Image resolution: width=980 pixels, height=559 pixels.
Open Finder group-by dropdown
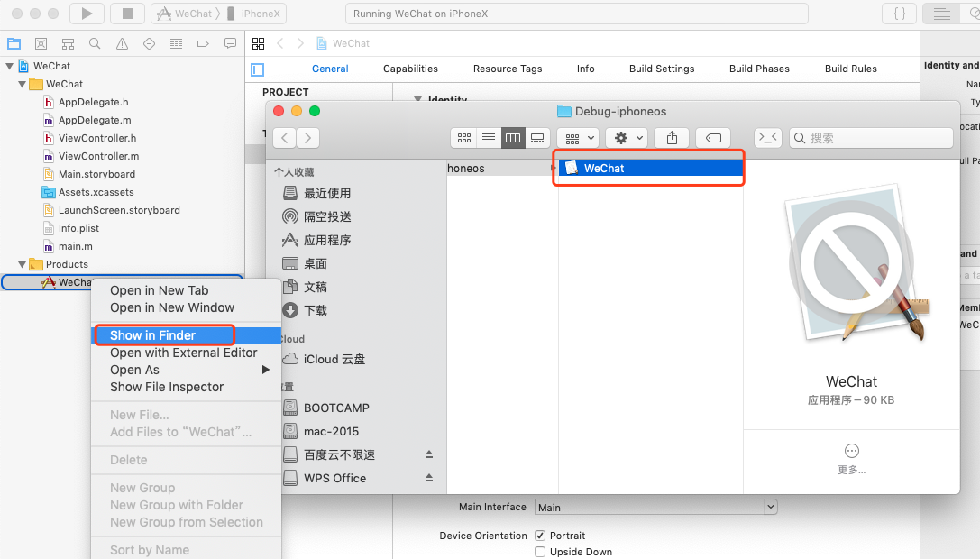point(578,138)
